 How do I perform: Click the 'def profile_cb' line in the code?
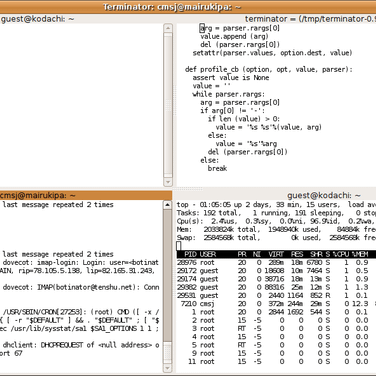pyautogui.click(x=269, y=69)
